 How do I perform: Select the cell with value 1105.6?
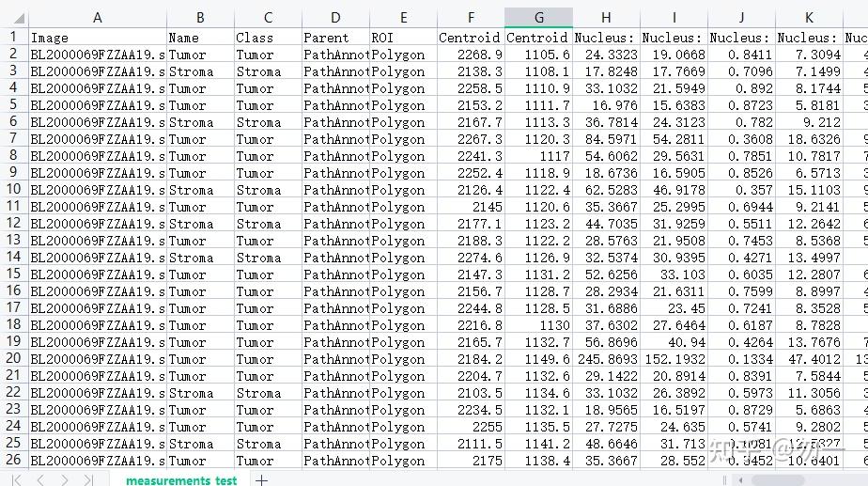pyautogui.click(x=538, y=55)
